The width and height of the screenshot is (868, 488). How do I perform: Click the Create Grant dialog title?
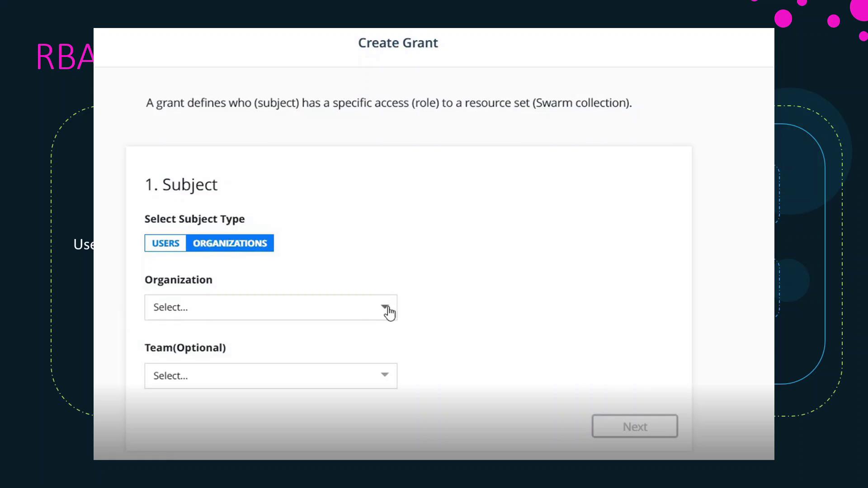pyautogui.click(x=398, y=43)
